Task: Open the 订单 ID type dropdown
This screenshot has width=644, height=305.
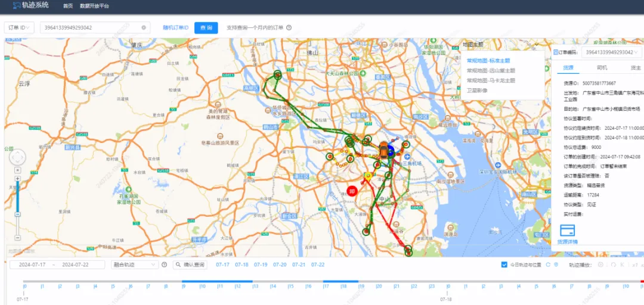Action: coord(20,27)
